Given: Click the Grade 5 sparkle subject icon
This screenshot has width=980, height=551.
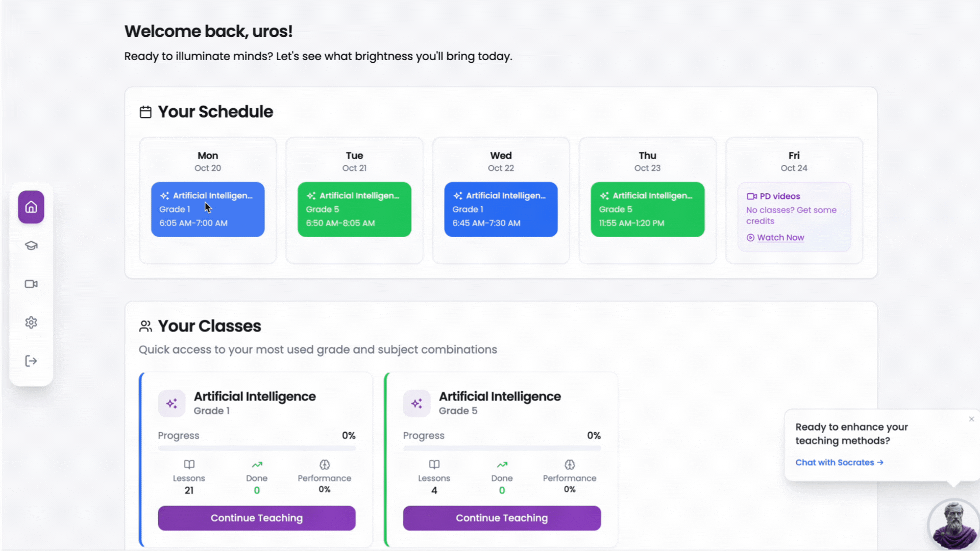Looking at the screenshot, I should 416,404.
